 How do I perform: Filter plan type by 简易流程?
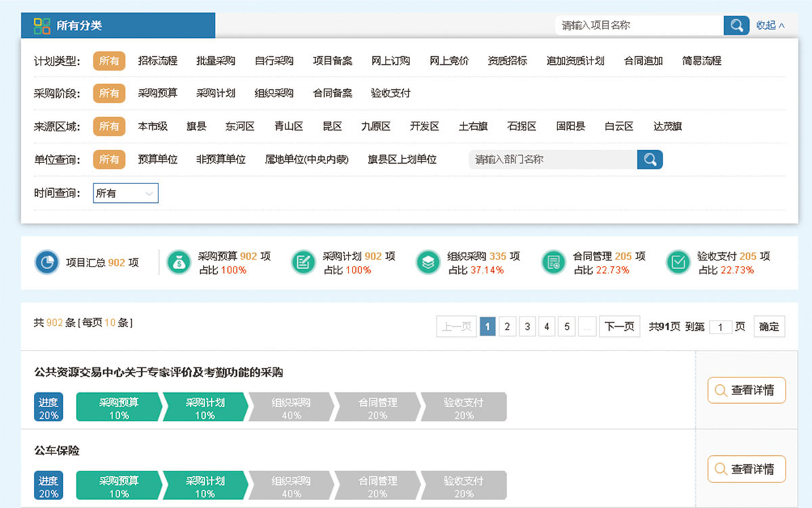(x=702, y=61)
